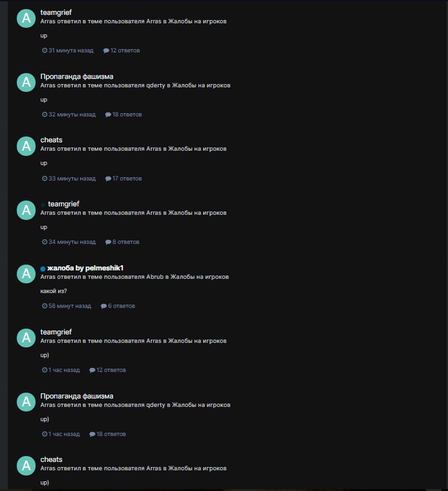Open first Пропаганда фашизма topic title
The image size is (448, 491).
pyautogui.click(x=77, y=76)
